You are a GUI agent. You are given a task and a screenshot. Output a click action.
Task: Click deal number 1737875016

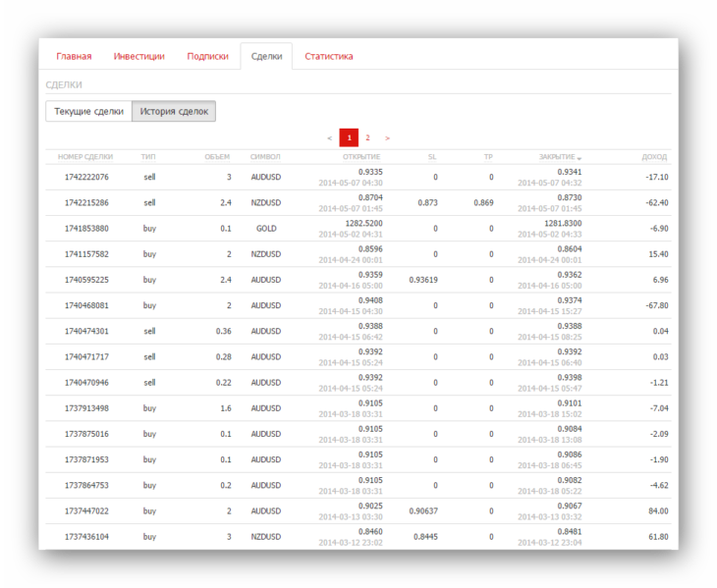click(86, 434)
